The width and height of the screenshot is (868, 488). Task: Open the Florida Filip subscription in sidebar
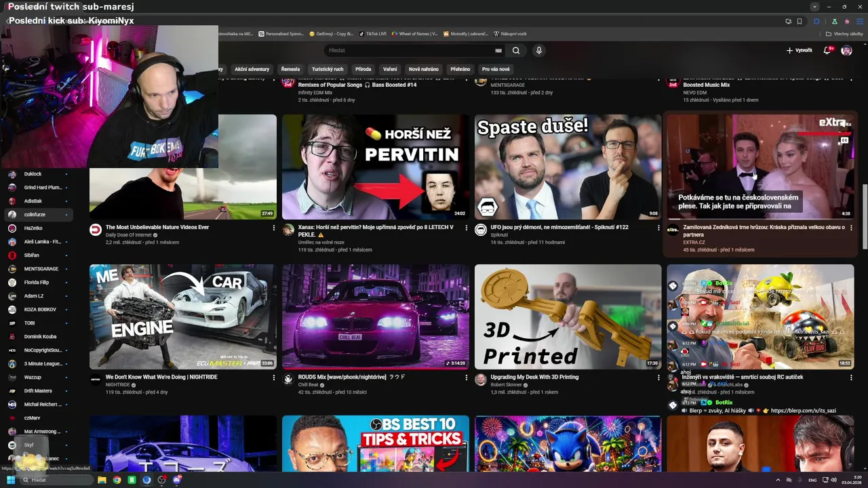(38, 283)
